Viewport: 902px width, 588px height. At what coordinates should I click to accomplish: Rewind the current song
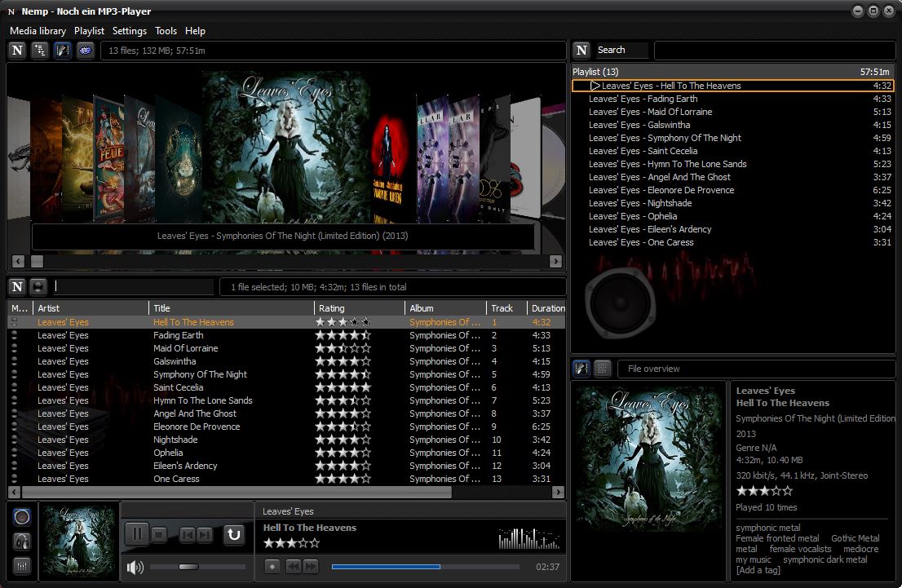coord(294,567)
